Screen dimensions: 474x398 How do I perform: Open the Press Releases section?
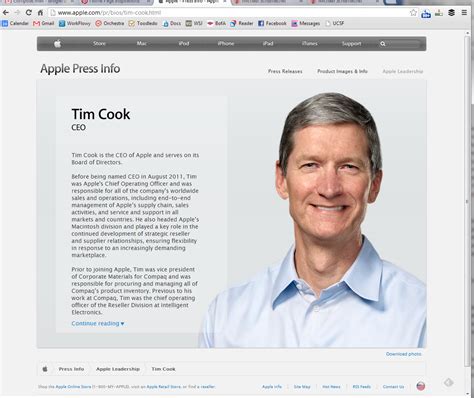[x=285, y=71]
